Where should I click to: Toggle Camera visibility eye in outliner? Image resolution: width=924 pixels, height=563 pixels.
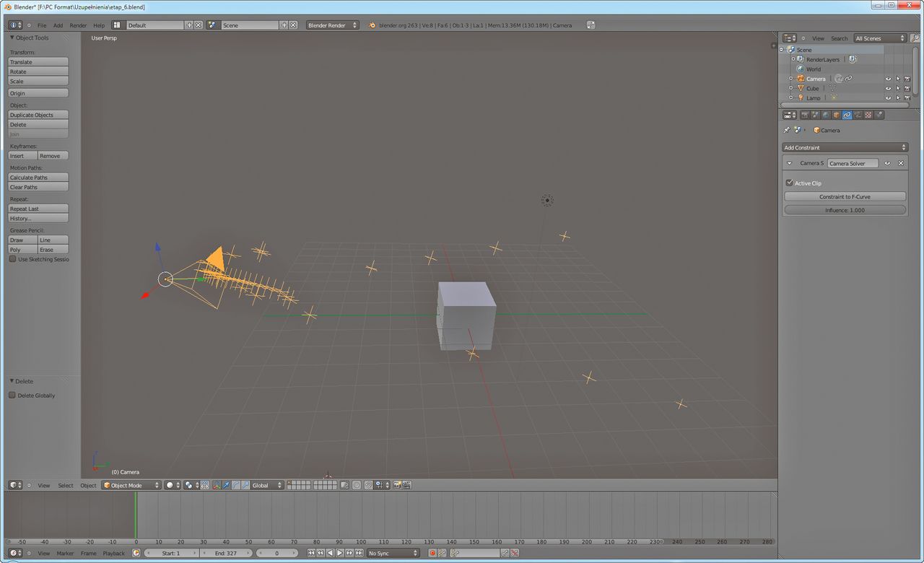tap(889, 79)
